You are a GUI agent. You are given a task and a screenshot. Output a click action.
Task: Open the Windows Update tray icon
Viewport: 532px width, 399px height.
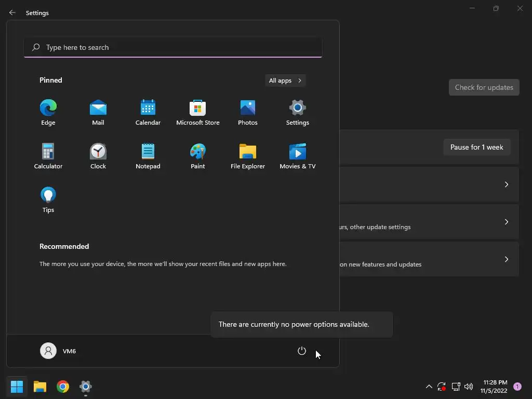click(x=442, y=387)
